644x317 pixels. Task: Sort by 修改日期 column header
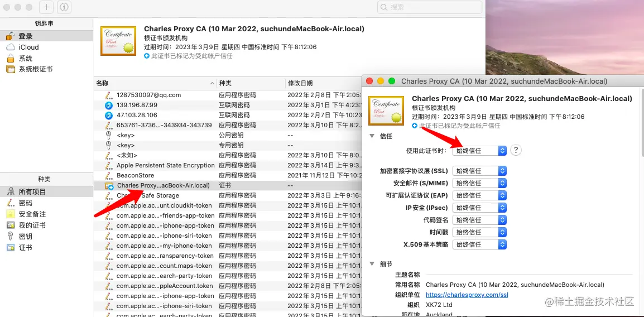(323, 83)
